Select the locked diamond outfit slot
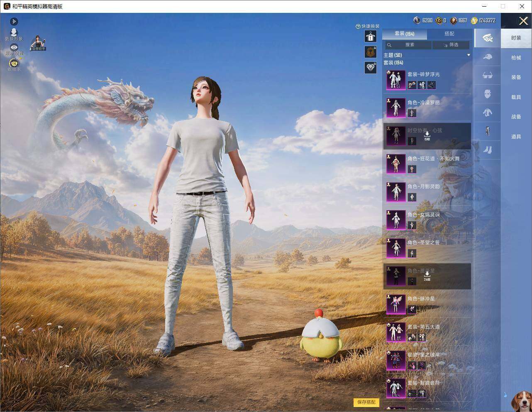The width and height of the screenshot is (532, 412). [370, 68]
